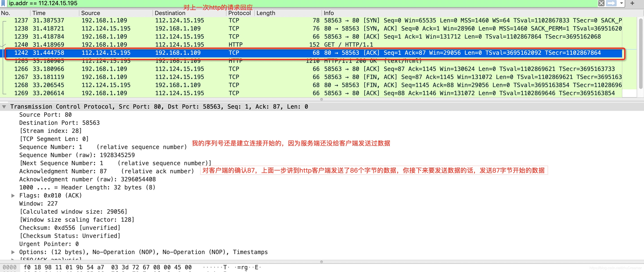Screen dimensions: 644x272
Task: Select Sequence Number (raw) 1928345259 field
Action: coord(77,155)
